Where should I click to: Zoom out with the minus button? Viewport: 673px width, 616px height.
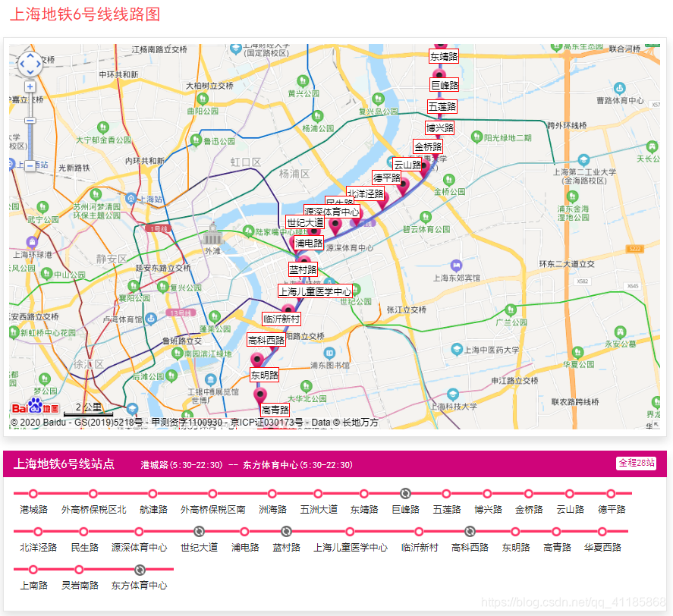point(30,165)
